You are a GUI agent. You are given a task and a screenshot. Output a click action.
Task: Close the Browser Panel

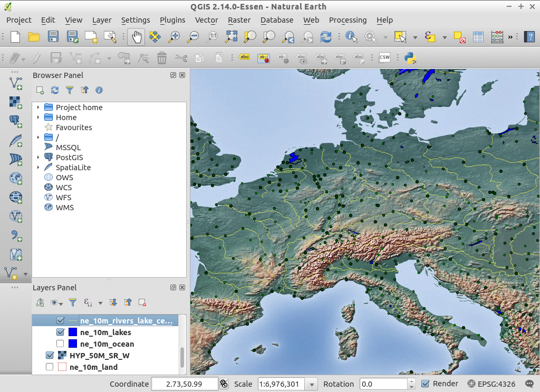pos(182,75)
